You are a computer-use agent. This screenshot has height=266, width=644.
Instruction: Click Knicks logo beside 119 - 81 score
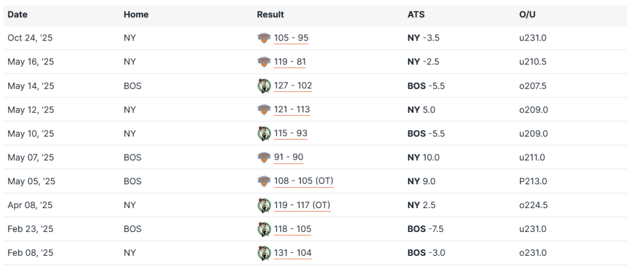[x=264, y=62]
